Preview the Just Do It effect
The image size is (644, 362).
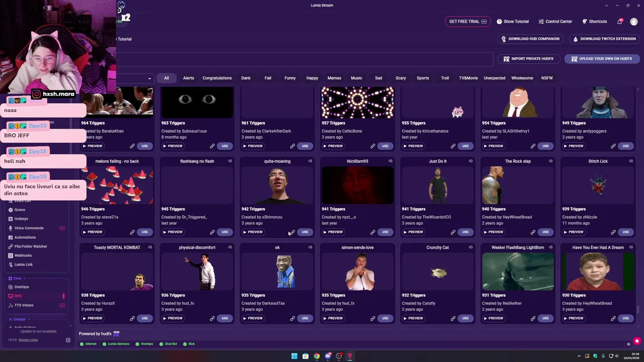pyautogui.click(x=413, y=232)
